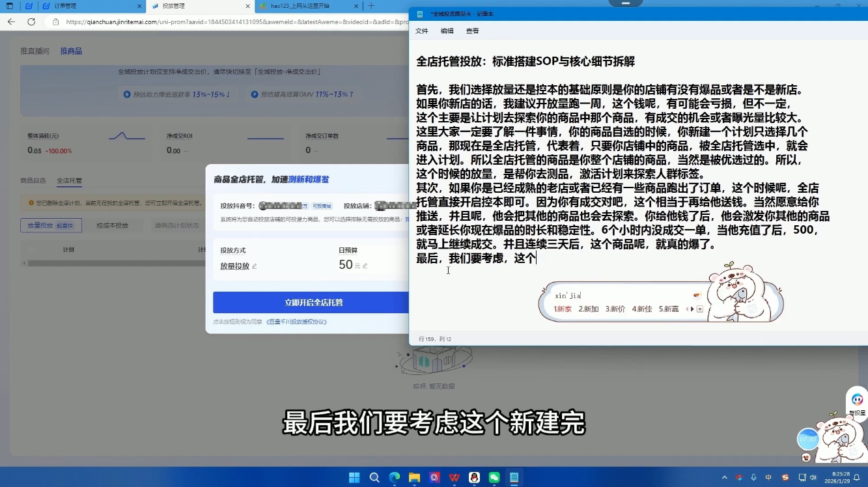Image resolution: width=868 pixels, height=487 pixels.
Task: Open the 查看 menu in Notepad
Action: coord(471,31)
